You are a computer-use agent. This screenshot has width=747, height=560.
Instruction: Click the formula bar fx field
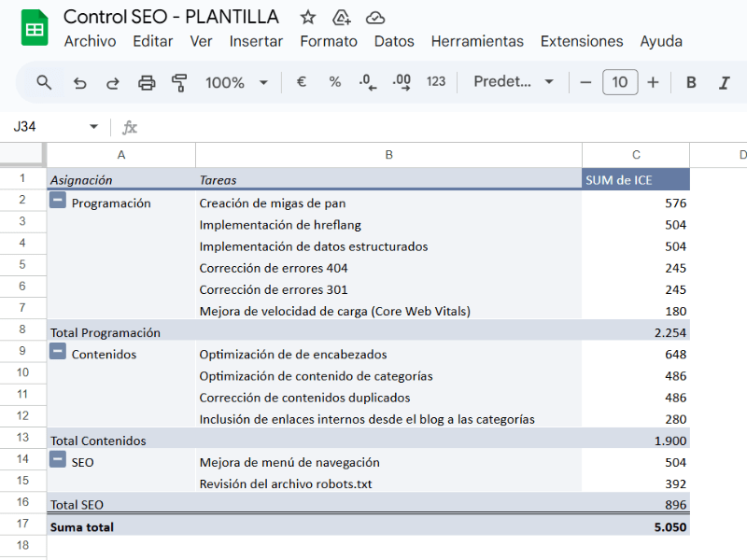pos(429,127)
